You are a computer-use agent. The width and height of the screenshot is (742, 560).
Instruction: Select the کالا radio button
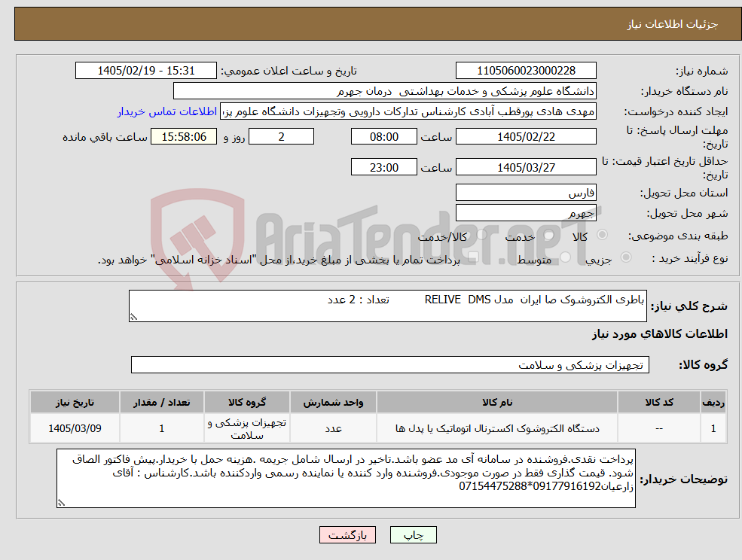click(x=603, y=235)
